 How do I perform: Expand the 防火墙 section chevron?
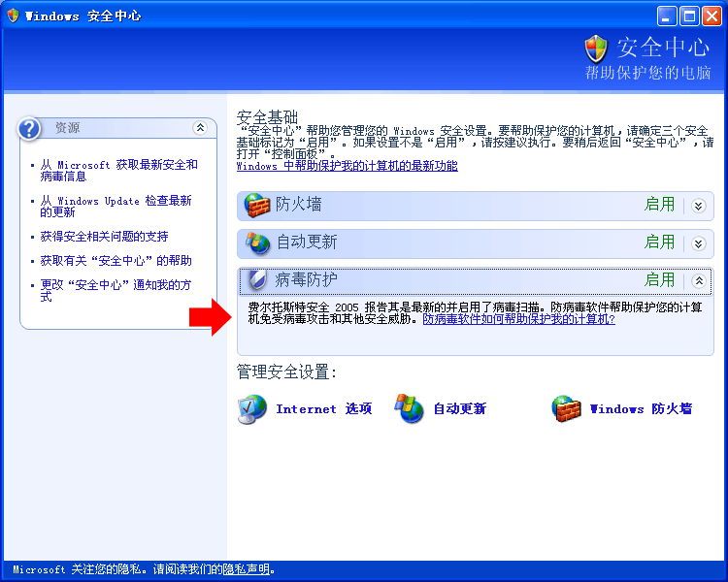(x=698, y=206)
